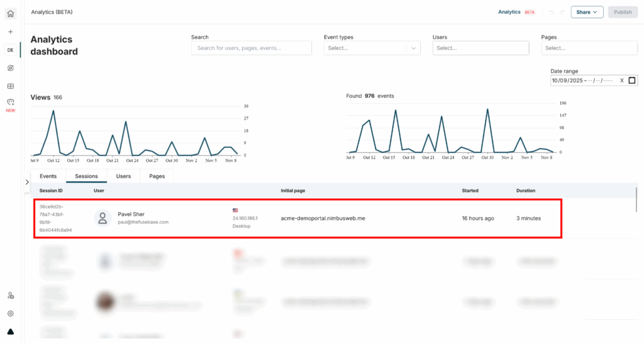Open the Users filter select box

pyautogui.click(x=481, y=48)
